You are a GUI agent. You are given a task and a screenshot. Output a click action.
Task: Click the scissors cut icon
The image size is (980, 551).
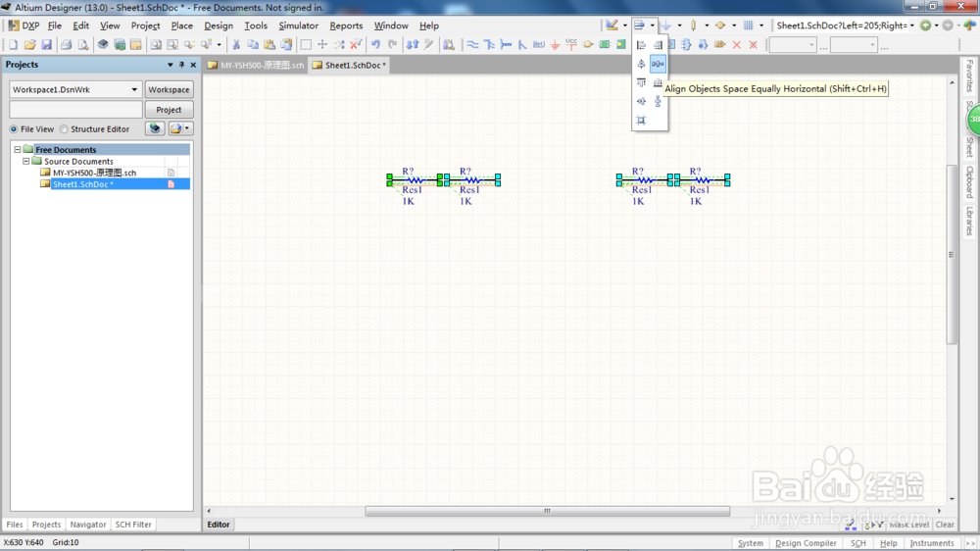(x=236, y=45)
